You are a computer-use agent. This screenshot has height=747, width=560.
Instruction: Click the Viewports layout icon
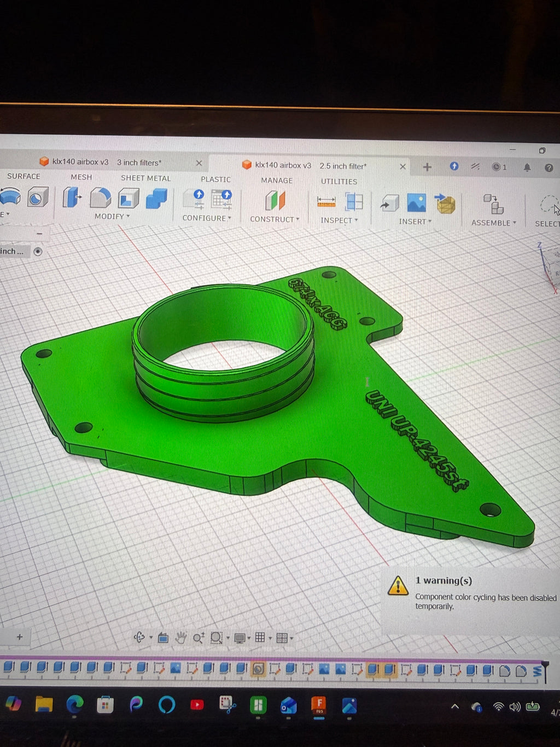[282, 638]
